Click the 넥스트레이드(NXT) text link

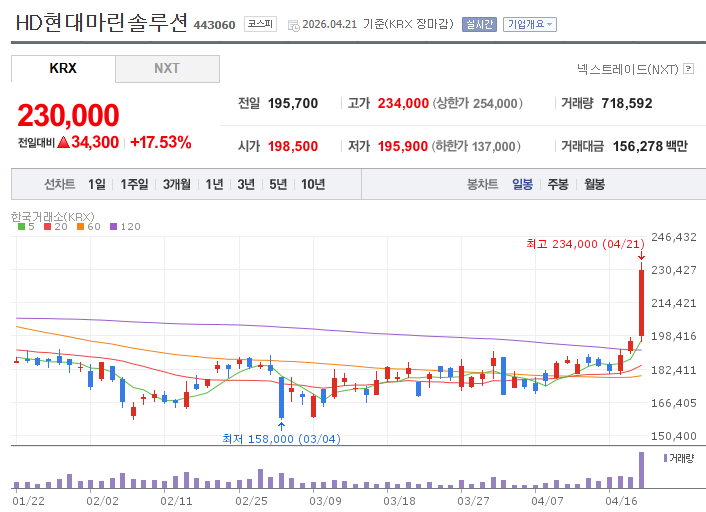click(x=628, y=69)
